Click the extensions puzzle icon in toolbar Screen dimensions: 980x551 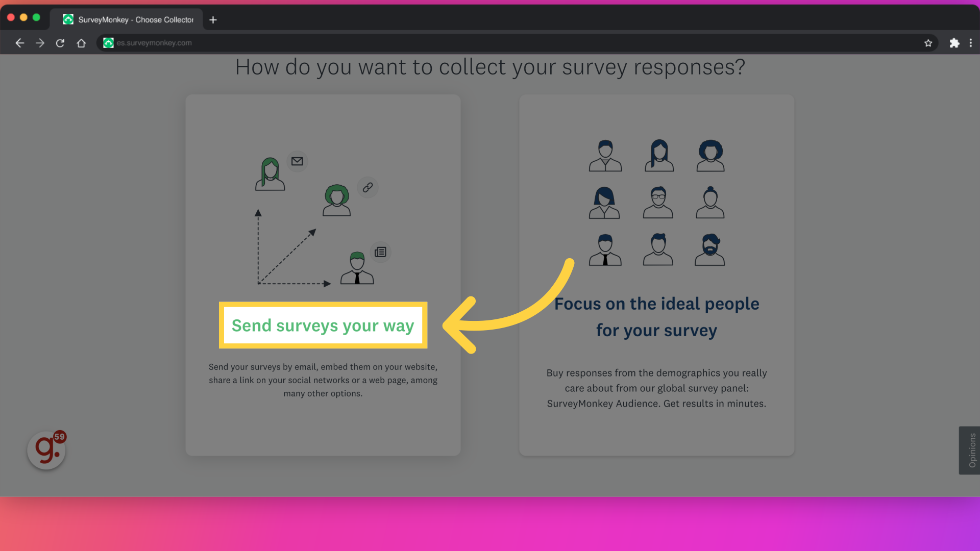click(954, 42)
